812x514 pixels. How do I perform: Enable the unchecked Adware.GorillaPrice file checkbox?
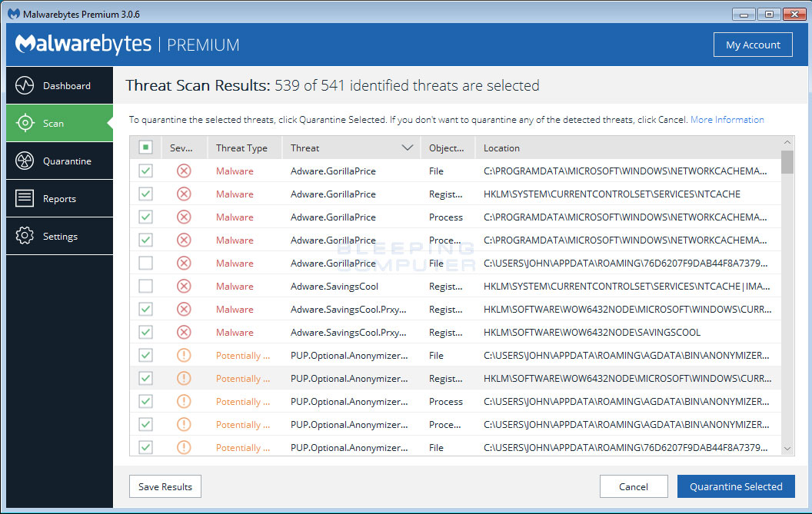point(145,263)
